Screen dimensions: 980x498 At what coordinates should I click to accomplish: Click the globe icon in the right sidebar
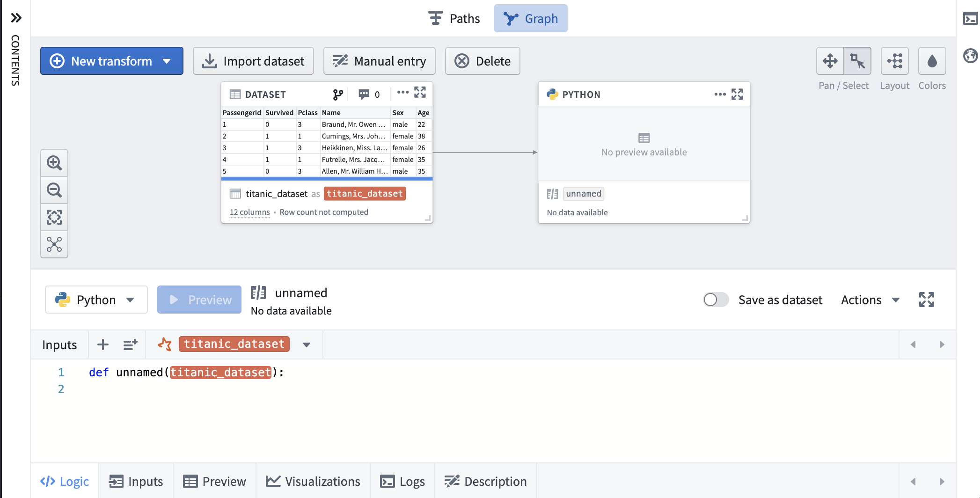point(970,56)
